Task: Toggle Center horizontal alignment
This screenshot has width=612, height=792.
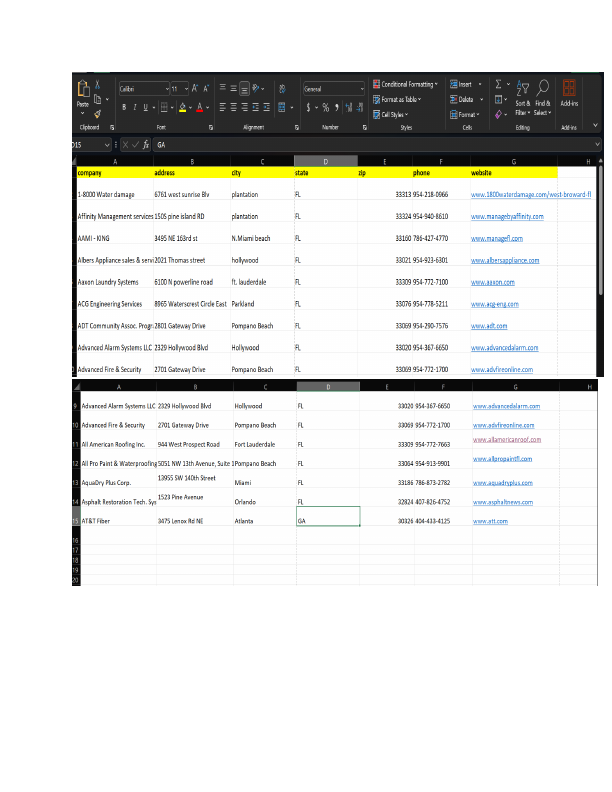Action: coord(234,107)
